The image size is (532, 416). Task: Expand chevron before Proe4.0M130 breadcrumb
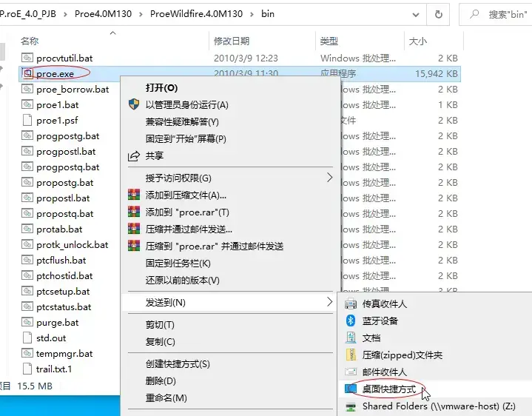65,14
